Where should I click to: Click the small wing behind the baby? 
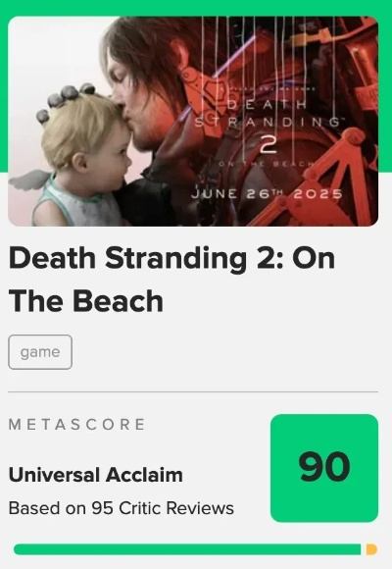30,180
